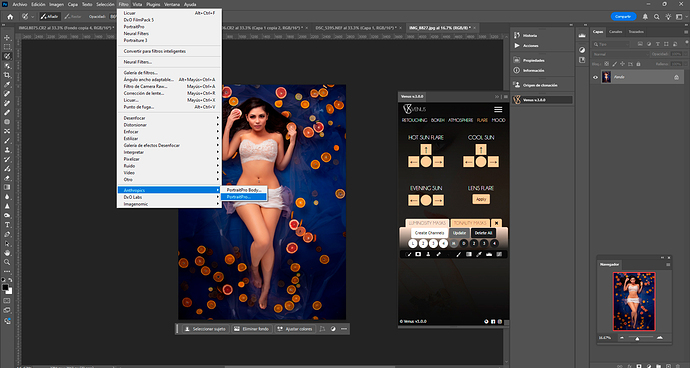Click Create Channels in Venus panel
Screen dimensions: 690x368
click(429, 233)
